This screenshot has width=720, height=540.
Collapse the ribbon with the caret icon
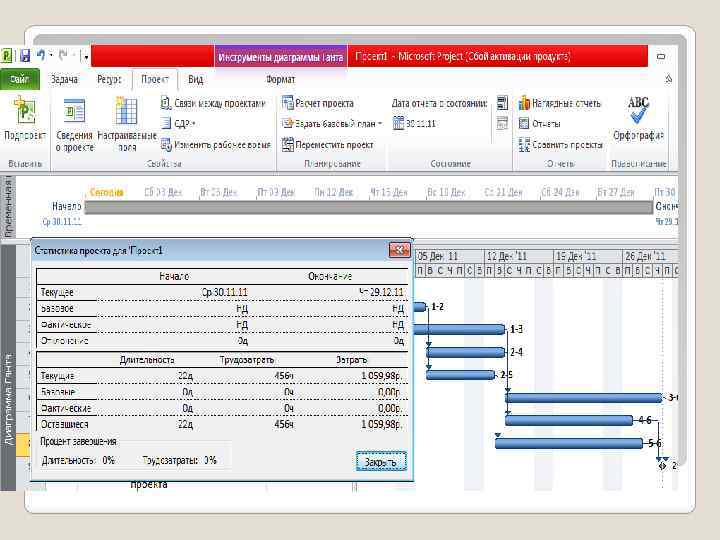coord(669,79)
